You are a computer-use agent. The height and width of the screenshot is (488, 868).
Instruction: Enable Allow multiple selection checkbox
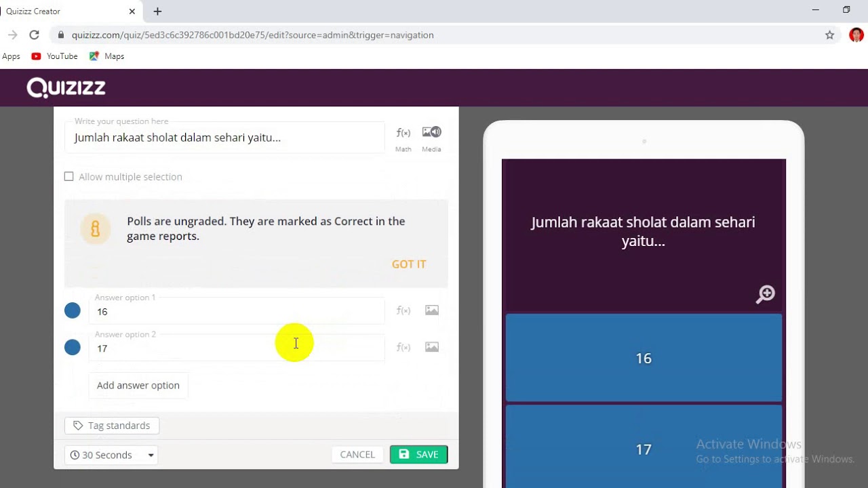(68, 176)
